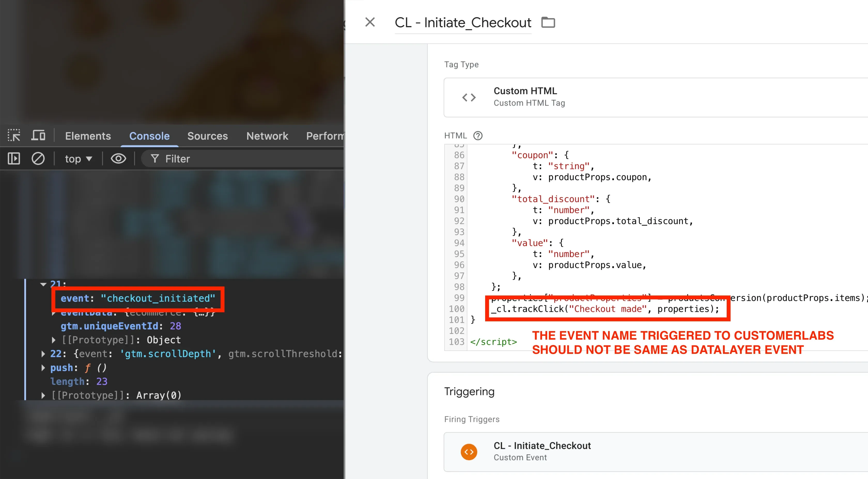Click the Custom HTML code brackets icon
Image resolution: width=868 pixels, height=479 pixels.
tap(469, 97)
